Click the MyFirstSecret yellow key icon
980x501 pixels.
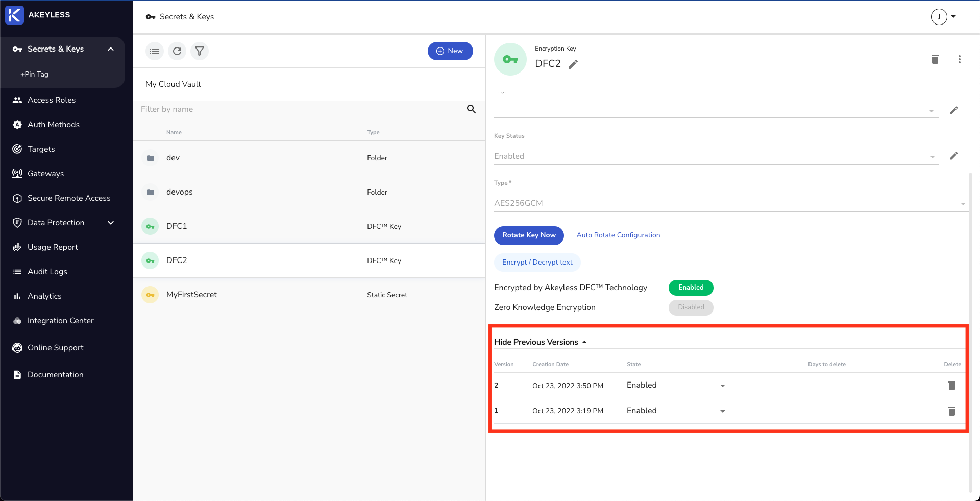[x=150, y=295]
